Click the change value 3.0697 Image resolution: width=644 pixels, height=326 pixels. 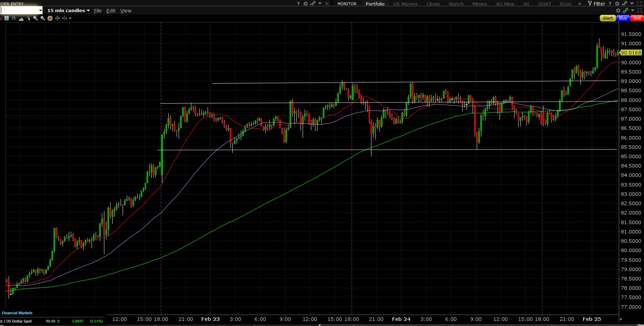coord(78,321)
